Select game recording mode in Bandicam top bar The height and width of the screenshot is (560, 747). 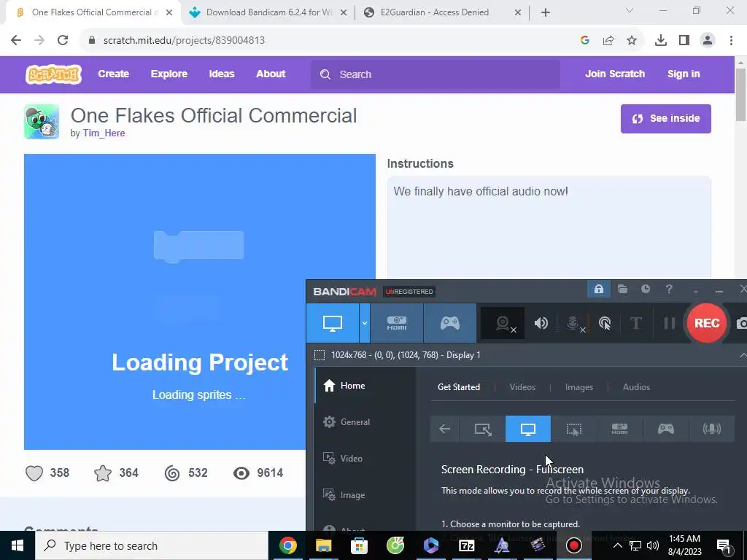click(x=449, y=323)
